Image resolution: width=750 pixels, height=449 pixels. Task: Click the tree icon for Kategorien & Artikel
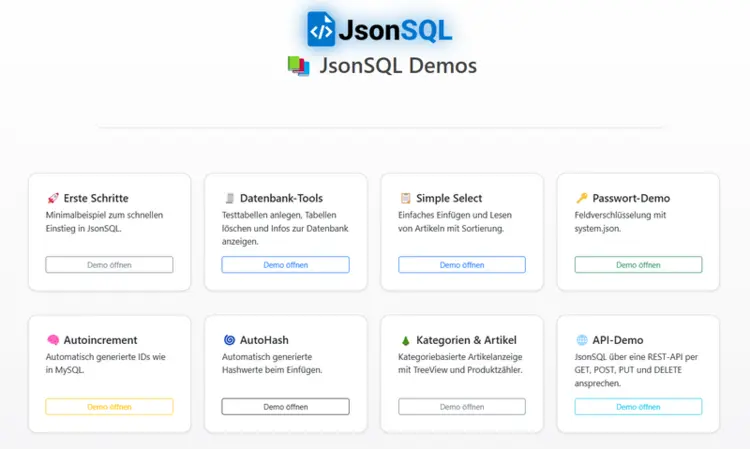(x=405, y=340)
